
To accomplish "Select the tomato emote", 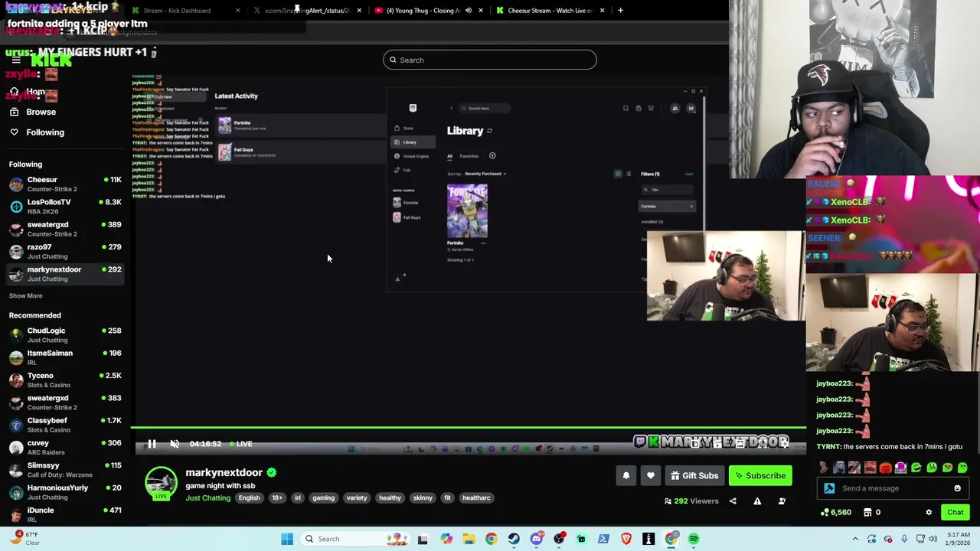I will click(885, 468).
